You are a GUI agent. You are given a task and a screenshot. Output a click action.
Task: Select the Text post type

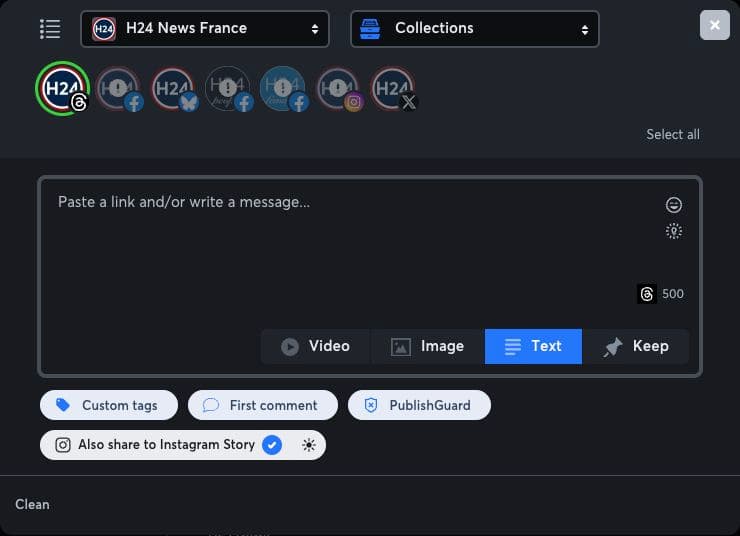[533, 346]
